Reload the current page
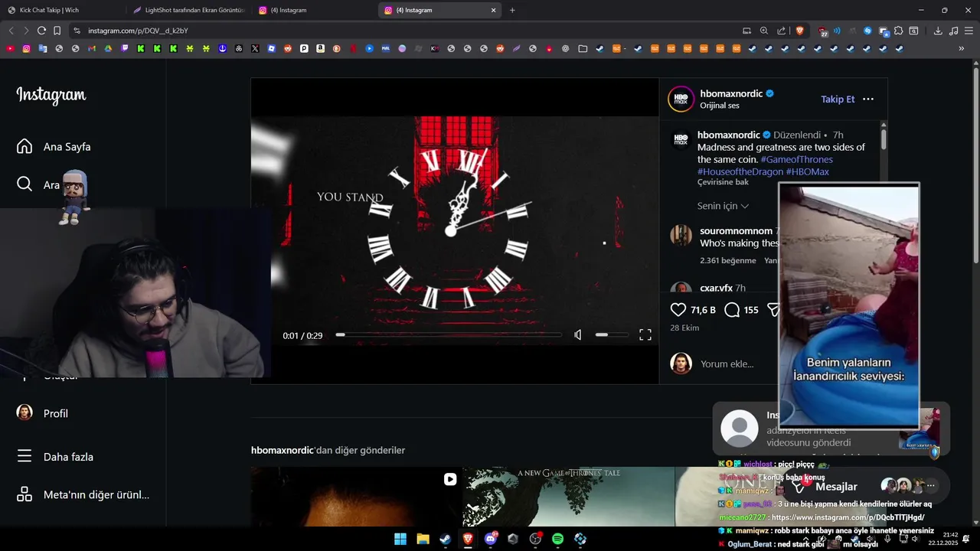This screenshot has width=980, height=551. point(41,31)
